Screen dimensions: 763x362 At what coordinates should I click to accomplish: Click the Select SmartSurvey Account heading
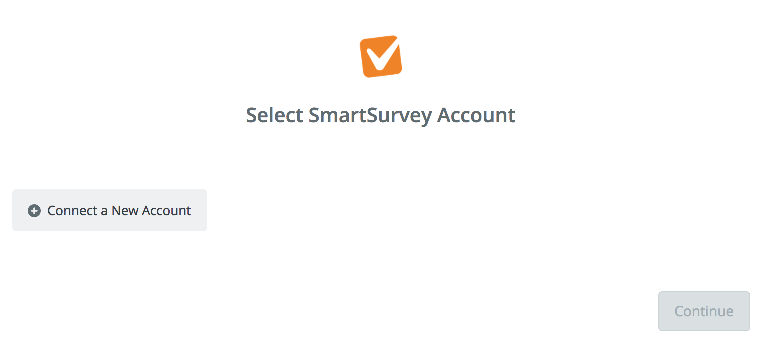click(381, 116)
